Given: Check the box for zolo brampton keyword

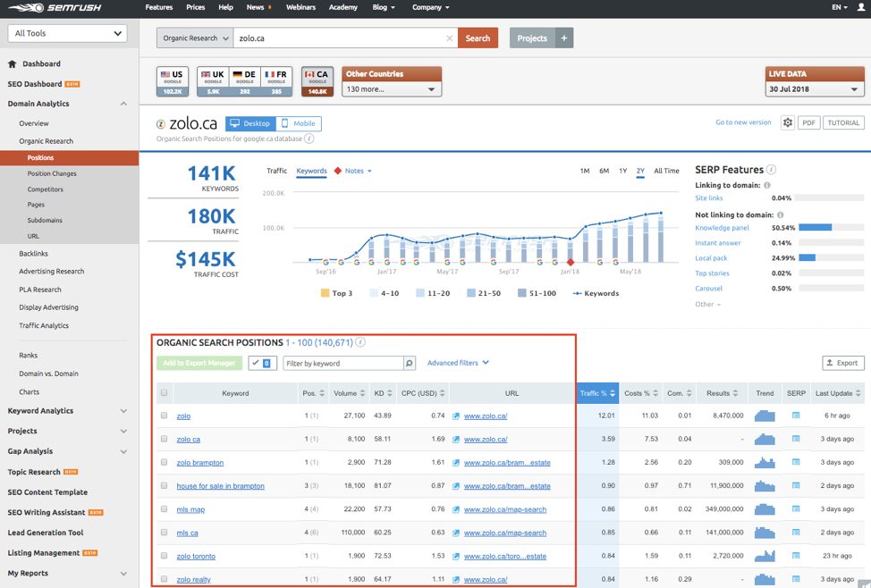Looking at the screenshot, I should click(x=164, y=462).
